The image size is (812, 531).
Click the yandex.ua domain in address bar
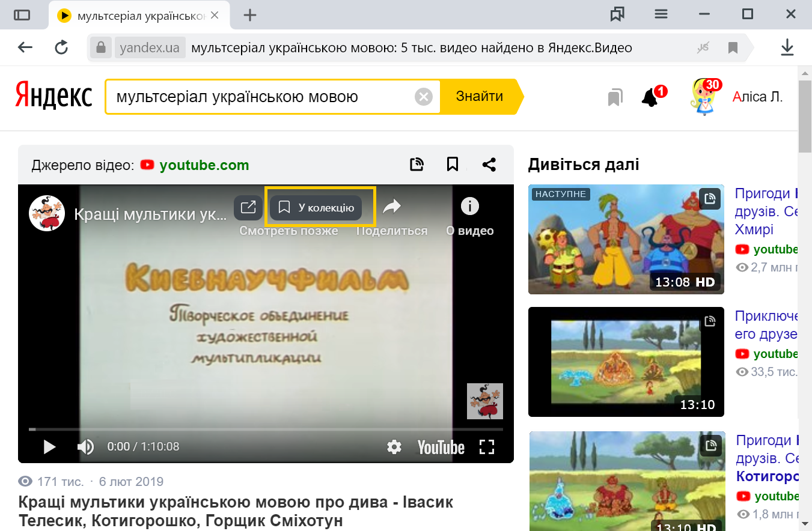click(x=150, y=48)
